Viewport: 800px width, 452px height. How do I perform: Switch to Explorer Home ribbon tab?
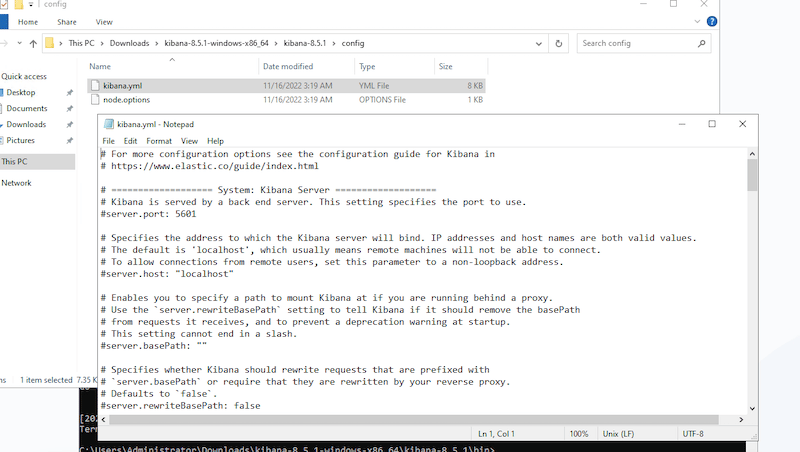(28, 22)
